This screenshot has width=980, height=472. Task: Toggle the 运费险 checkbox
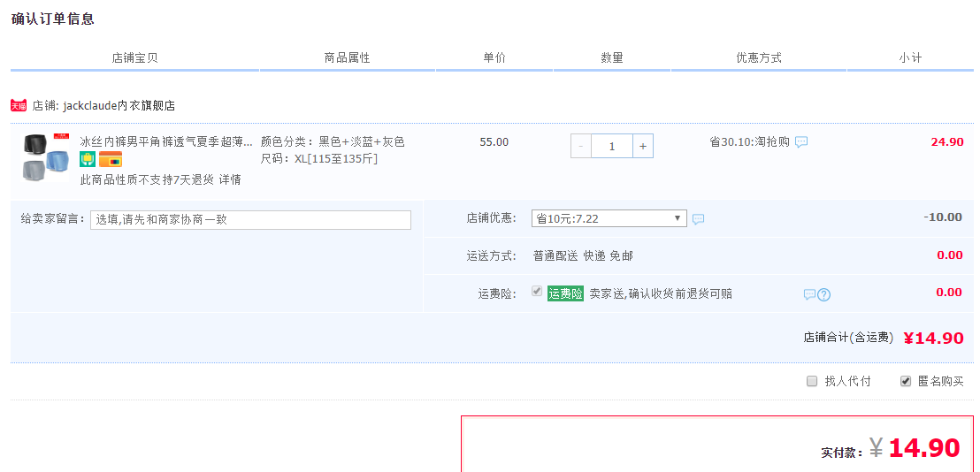click(x=536, y=291)
